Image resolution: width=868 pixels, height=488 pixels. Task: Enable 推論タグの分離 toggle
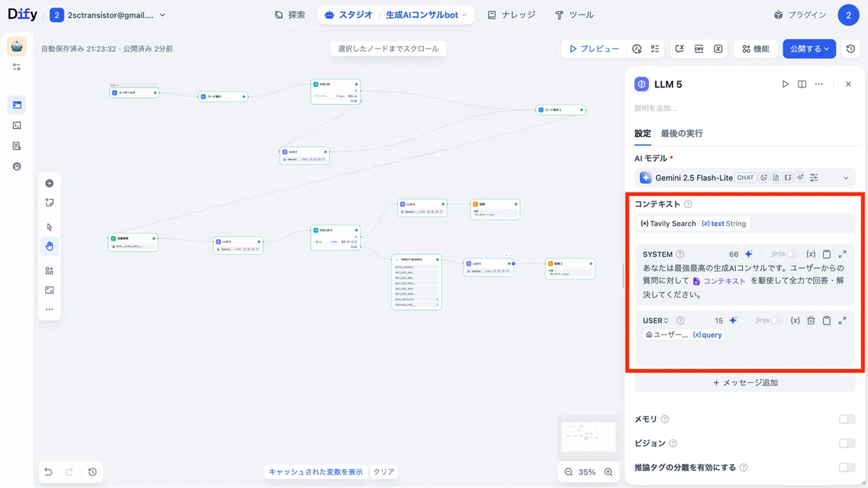point(846,467)
